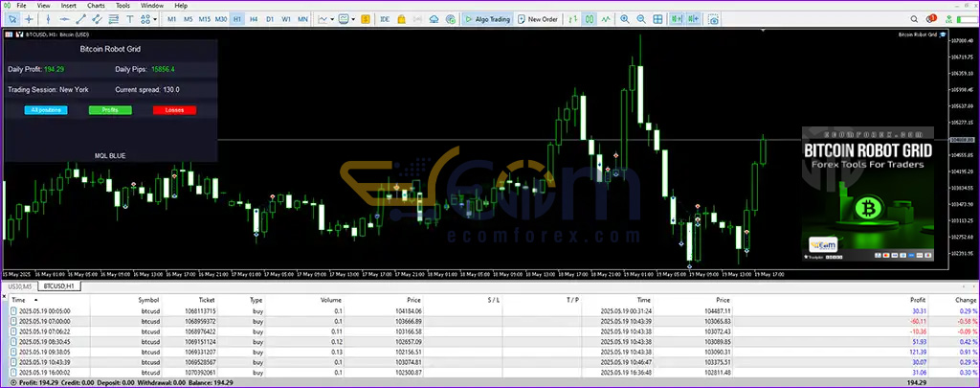Switch to line chart display
Screen dimensions: 980x388
pyautogui.click(x=606, y=19)
